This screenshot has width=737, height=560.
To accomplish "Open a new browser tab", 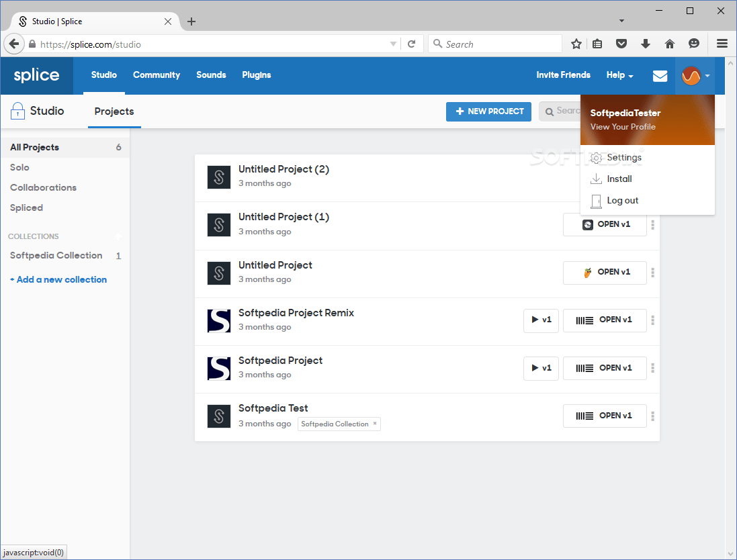I will tap(191, 21).
